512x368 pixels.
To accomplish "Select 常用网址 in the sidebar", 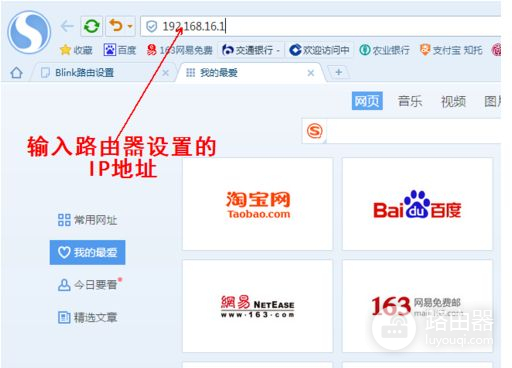I will coord(87,220).
